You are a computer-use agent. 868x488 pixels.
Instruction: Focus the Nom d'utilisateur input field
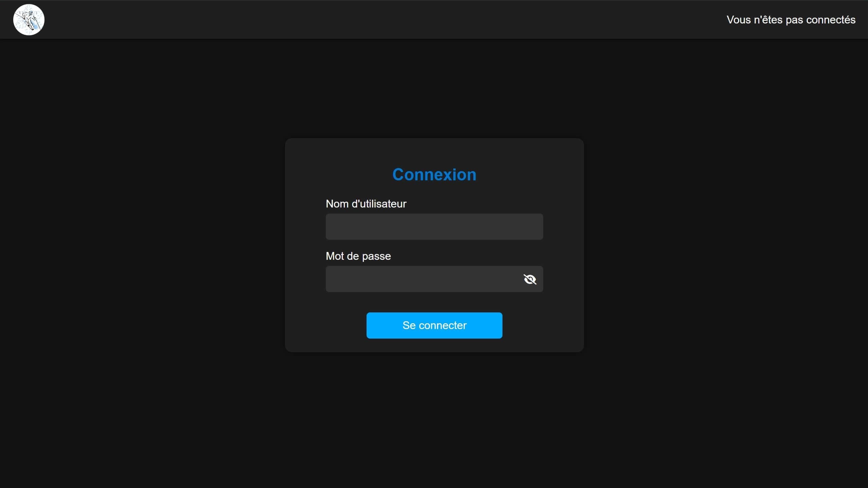(434, 227)
